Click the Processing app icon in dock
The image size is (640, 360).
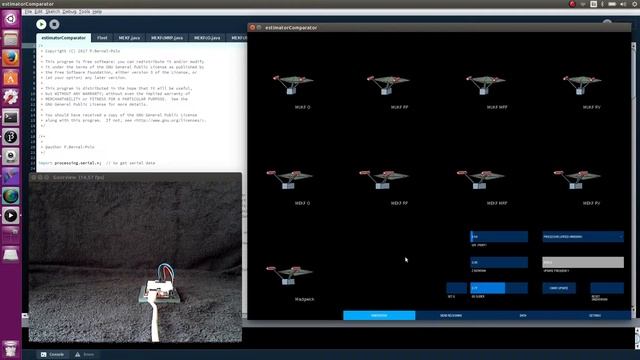tap(11, 137)
